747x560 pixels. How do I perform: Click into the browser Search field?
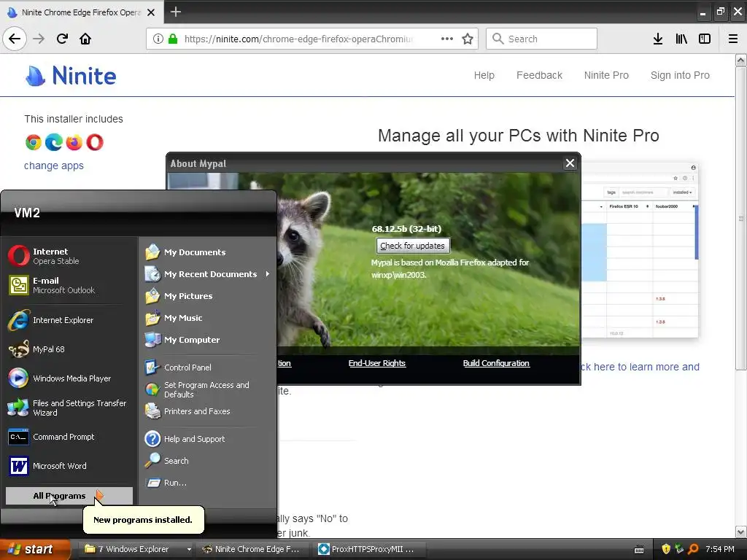(541, 39)
